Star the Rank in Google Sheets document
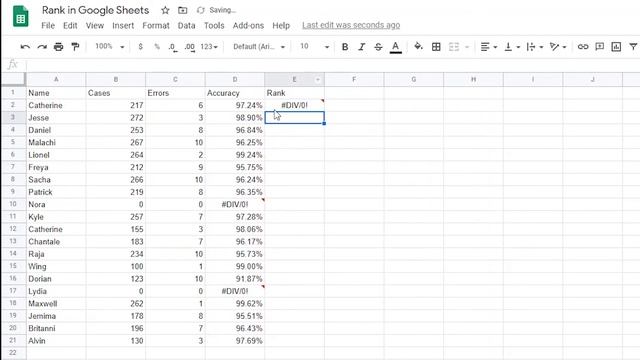This screenshot has height=360, width=640. point(165,10)
